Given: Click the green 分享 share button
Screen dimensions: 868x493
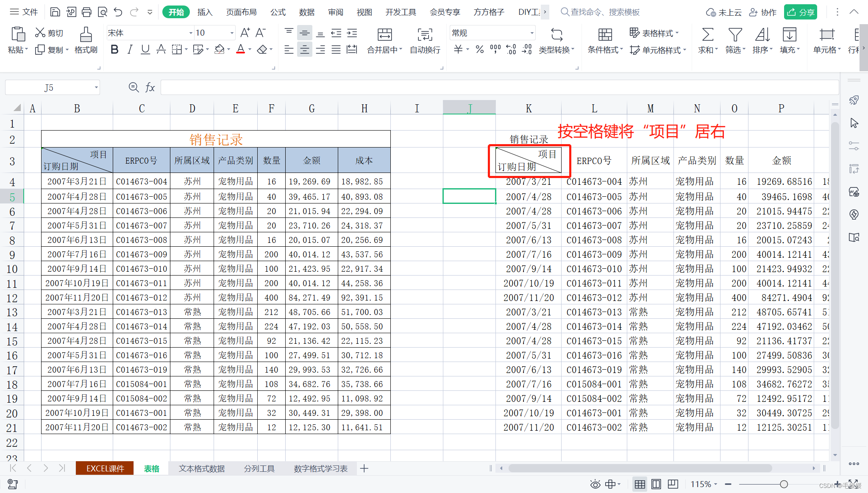Looking at the screenshot, I should pyautogui.click(x=800, y=12).
